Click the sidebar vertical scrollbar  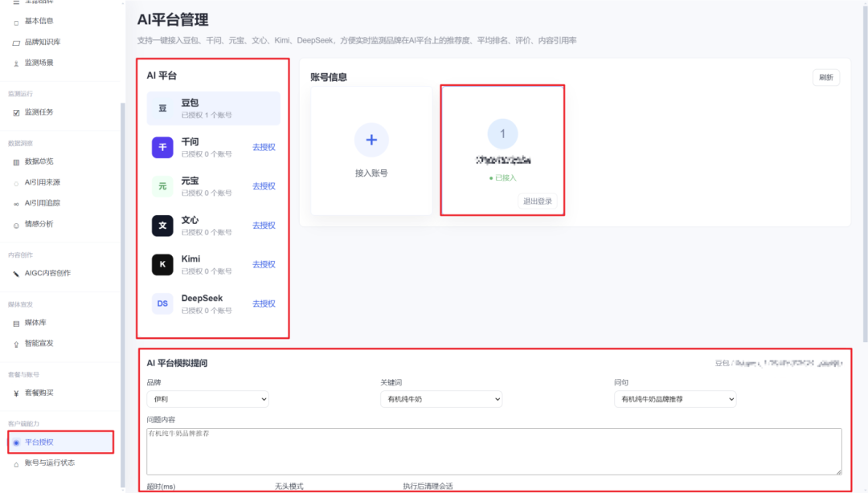[123, 293]
